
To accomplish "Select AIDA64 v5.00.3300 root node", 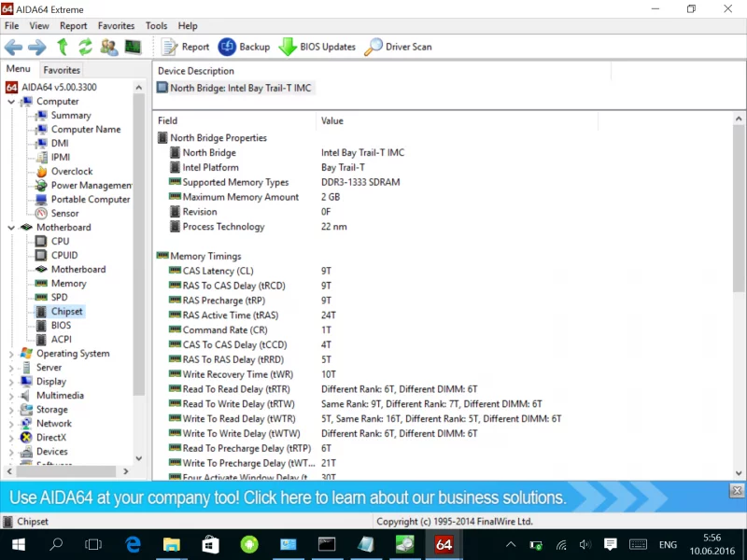I will [x=59, y=87].
